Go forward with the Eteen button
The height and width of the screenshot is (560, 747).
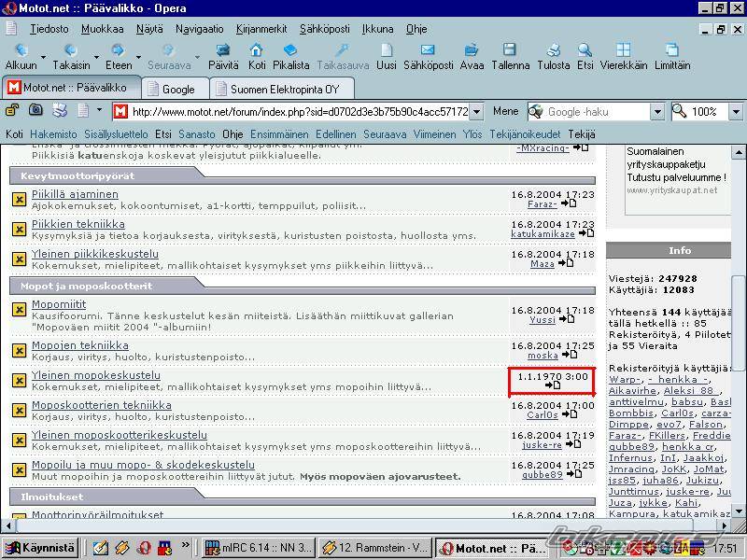[119, 50]
